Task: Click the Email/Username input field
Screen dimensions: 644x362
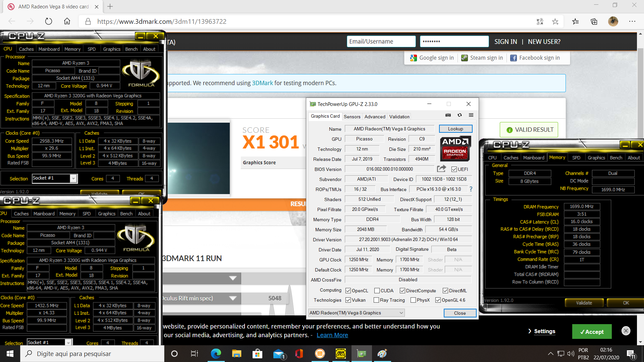Action: coord(381,42)
